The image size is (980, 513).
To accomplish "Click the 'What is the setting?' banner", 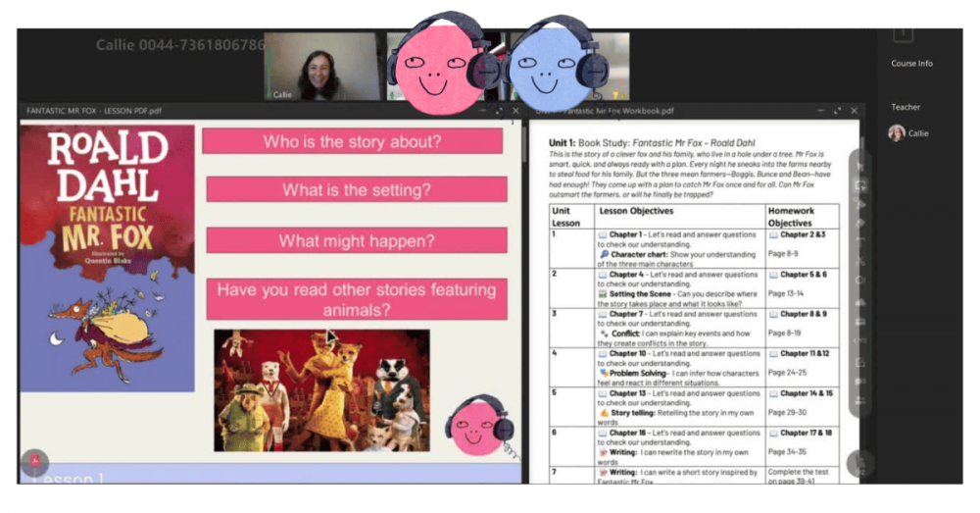I will [357, 189].
